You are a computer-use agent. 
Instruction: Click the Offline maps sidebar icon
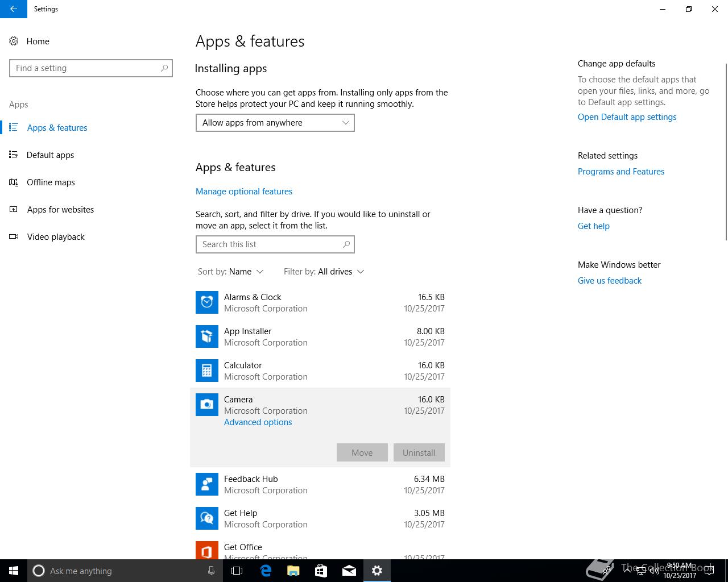click(x=14, y=182)
